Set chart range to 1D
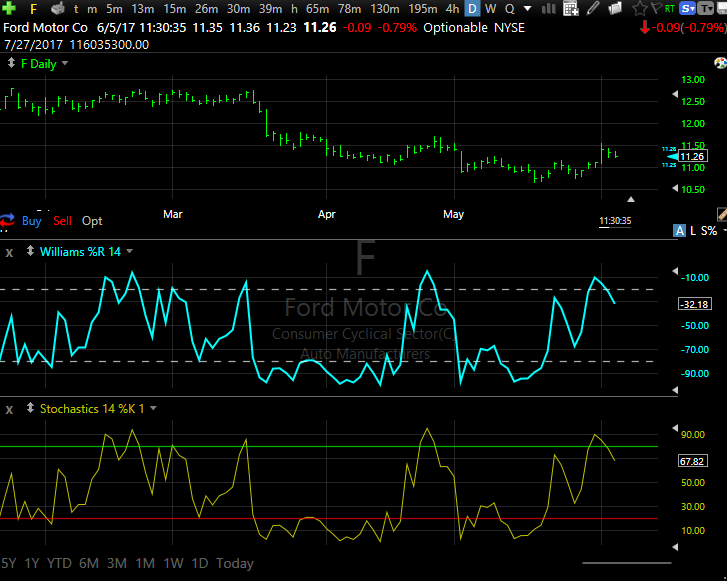727x581 pixels. (x=200, y=563)
